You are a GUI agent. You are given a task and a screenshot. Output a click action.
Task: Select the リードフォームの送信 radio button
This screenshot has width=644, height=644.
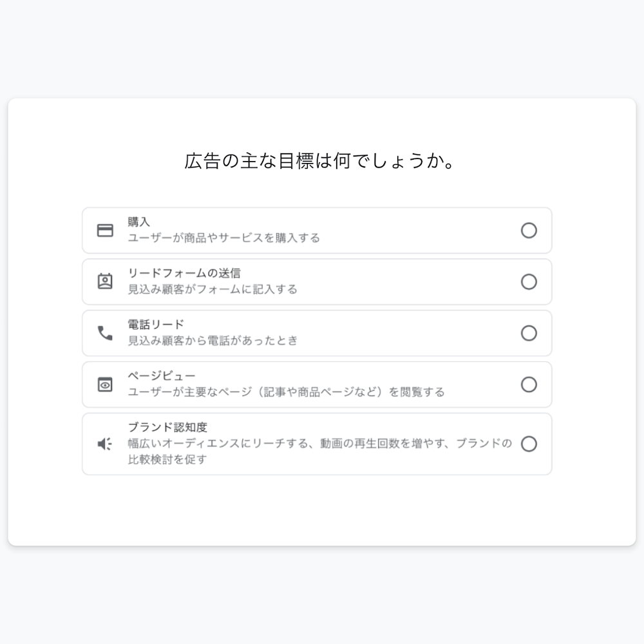tap(529, 281)
